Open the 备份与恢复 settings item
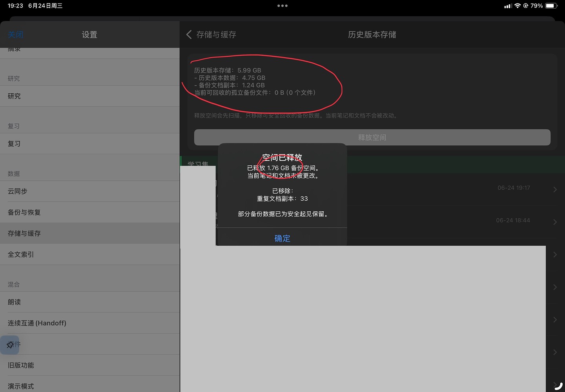 90,212
